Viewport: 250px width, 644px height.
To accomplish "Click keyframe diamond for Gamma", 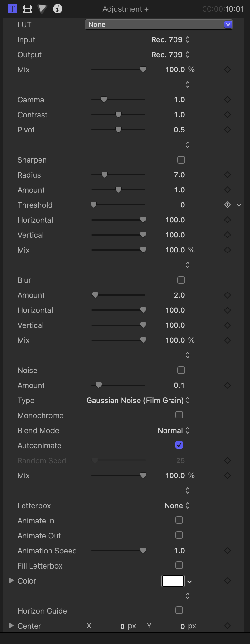I will [227, 100].
